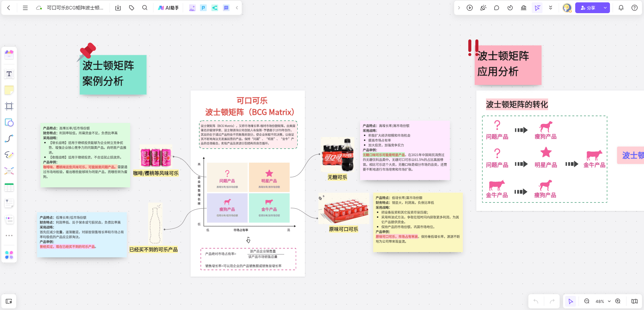
Task: Open the minimap book icon
Action: click(x=634, y=301)
